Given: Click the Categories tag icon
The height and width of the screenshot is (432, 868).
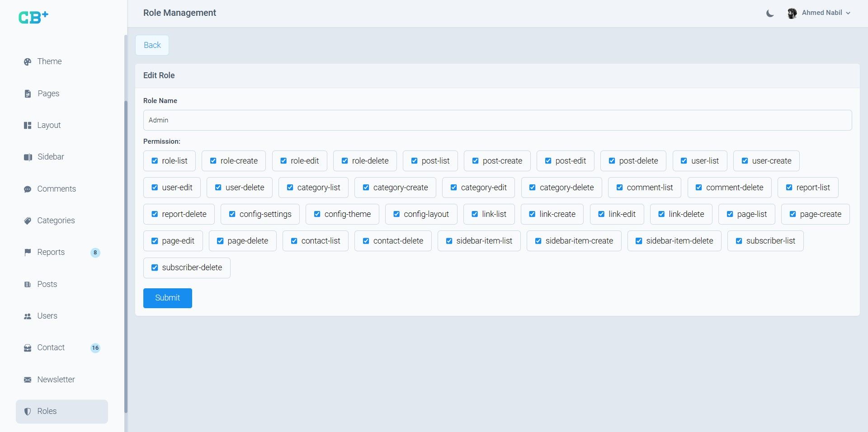Looking at the screenshot, I should tap(28, 221).
